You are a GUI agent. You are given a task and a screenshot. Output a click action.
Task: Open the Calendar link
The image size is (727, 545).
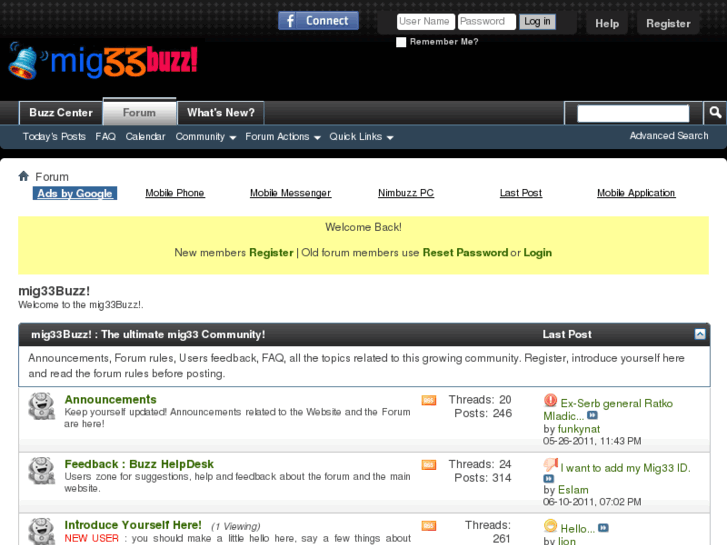pos(145,137)
